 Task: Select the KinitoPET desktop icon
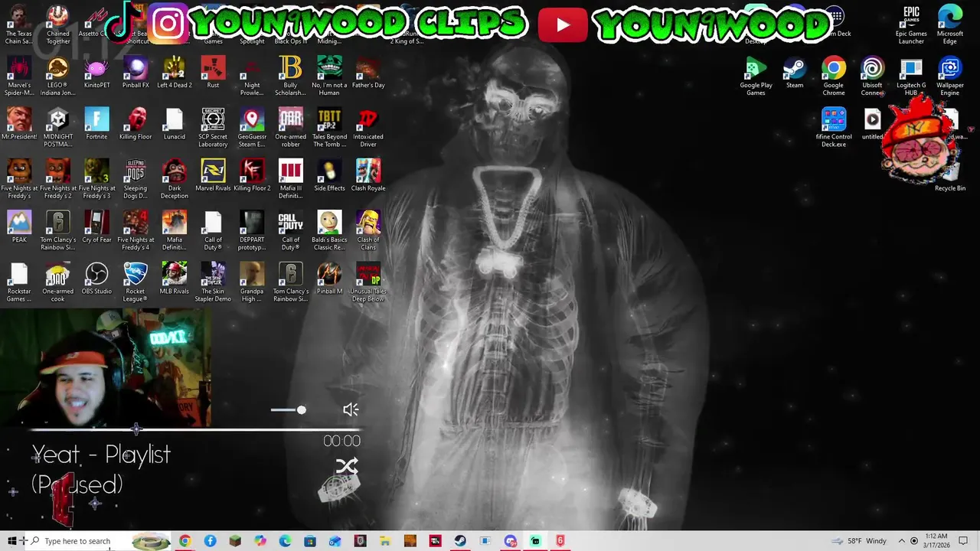96,72
